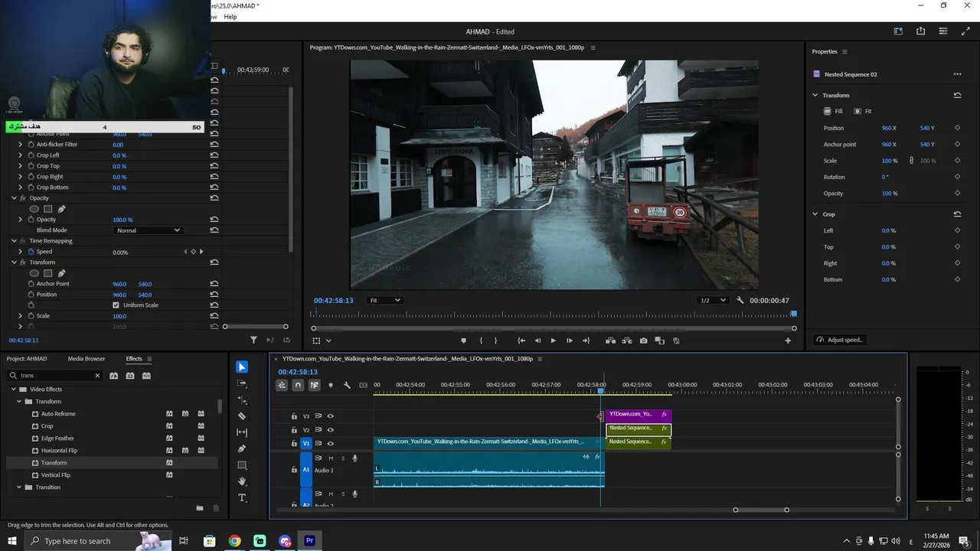Screen dimensions: 980x551
Task: Toggle the Uniform Scale checkbox
Action: (x=116, y=305)
